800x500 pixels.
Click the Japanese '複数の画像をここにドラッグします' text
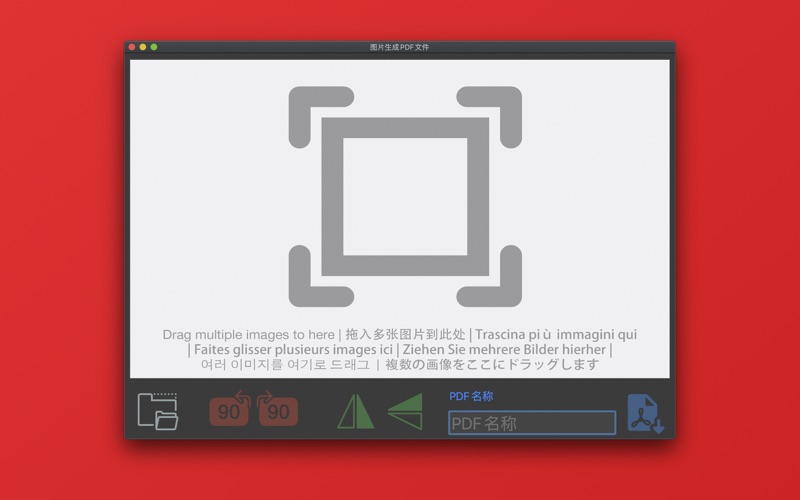pyautogui.click(x=492, y=364)
